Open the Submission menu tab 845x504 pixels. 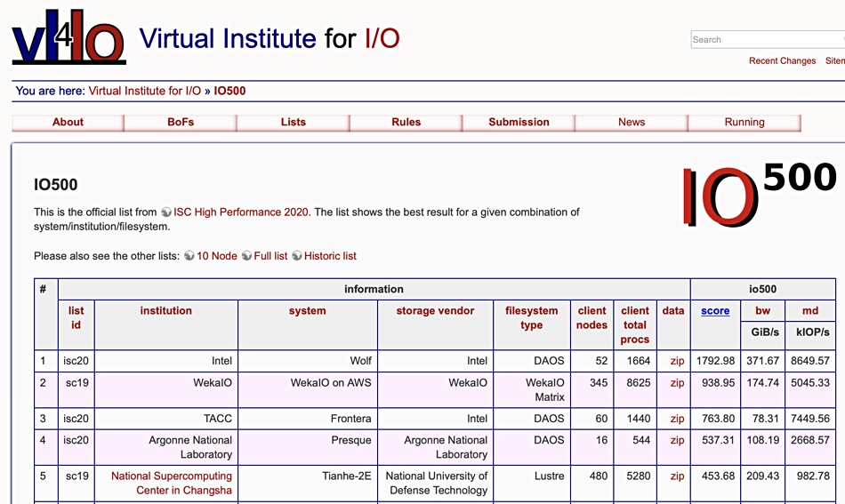(519, 123)
